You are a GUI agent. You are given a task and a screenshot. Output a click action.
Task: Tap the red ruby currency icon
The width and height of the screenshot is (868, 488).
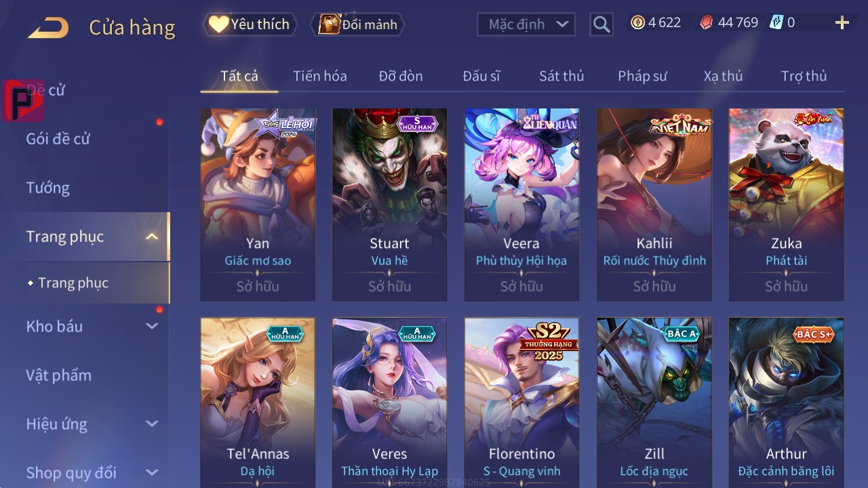pyautogui.click(x=707, y=22)
